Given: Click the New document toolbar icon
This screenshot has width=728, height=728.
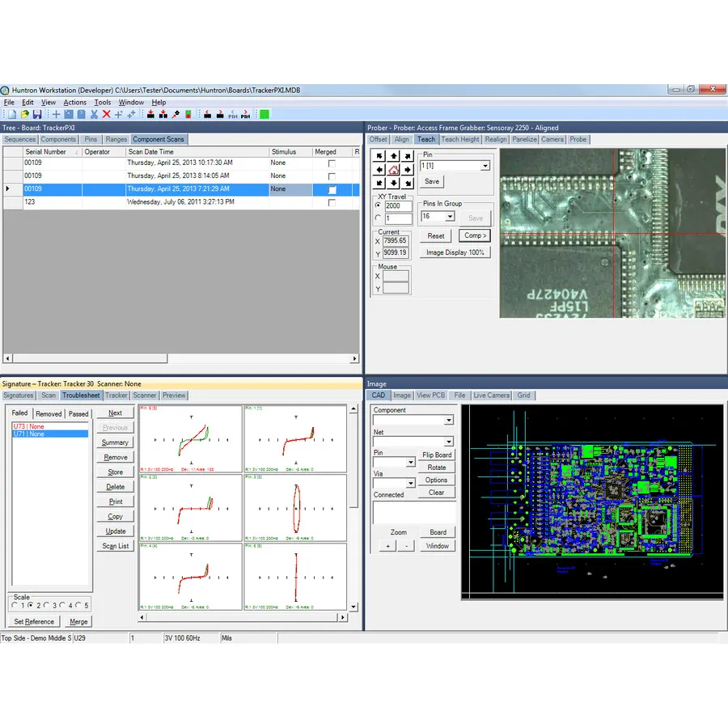Looking at the screenshot, I should pyautogui.click(x=11, y=114).
